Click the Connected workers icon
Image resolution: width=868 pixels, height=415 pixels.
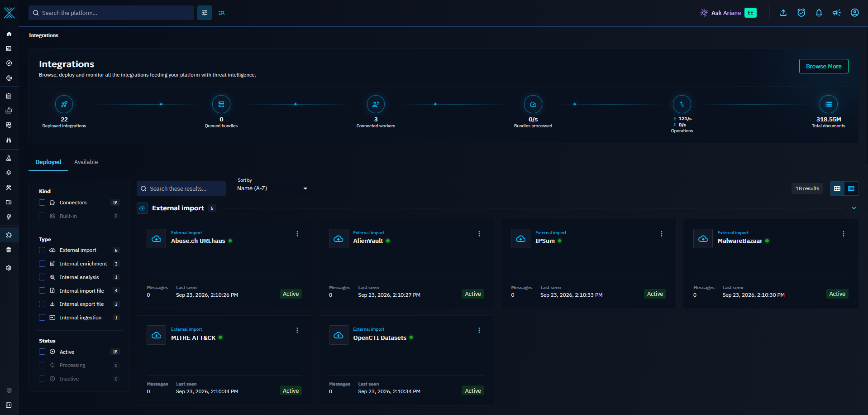[376, 104]
